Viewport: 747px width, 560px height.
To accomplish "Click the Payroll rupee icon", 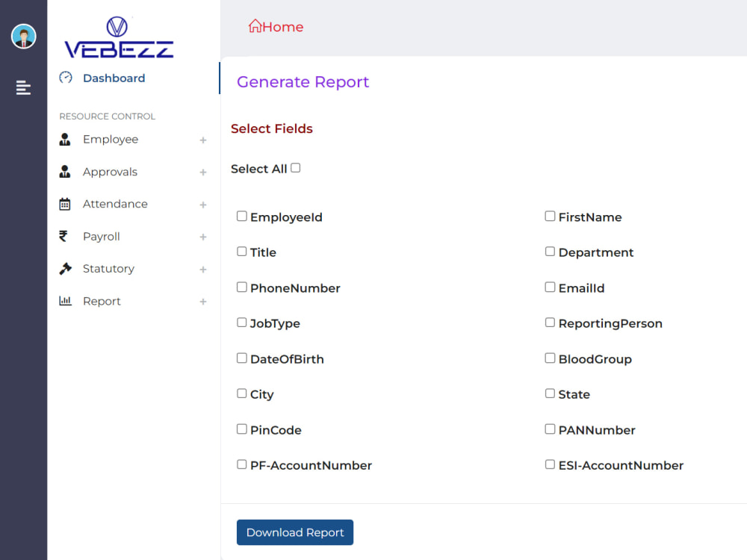I will (x=65, y=236).
